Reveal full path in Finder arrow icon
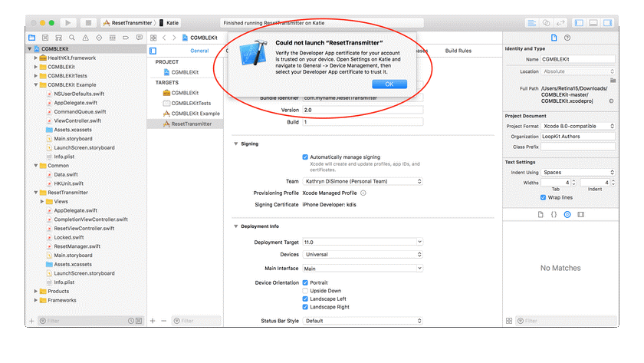 click(611, 101)
